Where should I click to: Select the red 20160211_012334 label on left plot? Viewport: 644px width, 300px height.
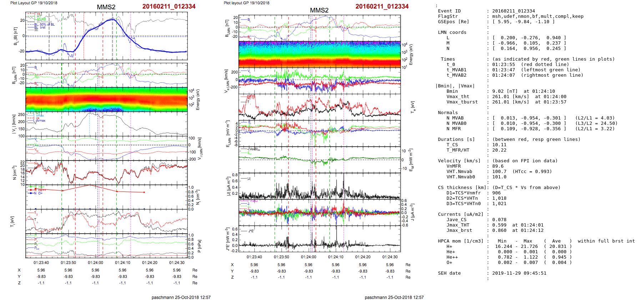click(x=169, y=6)
